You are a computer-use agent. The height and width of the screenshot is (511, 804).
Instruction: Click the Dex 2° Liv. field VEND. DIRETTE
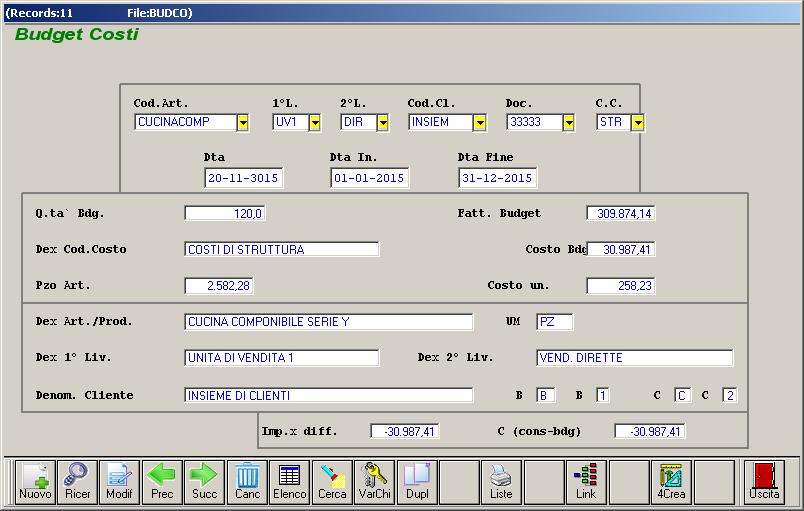(635, 358)
